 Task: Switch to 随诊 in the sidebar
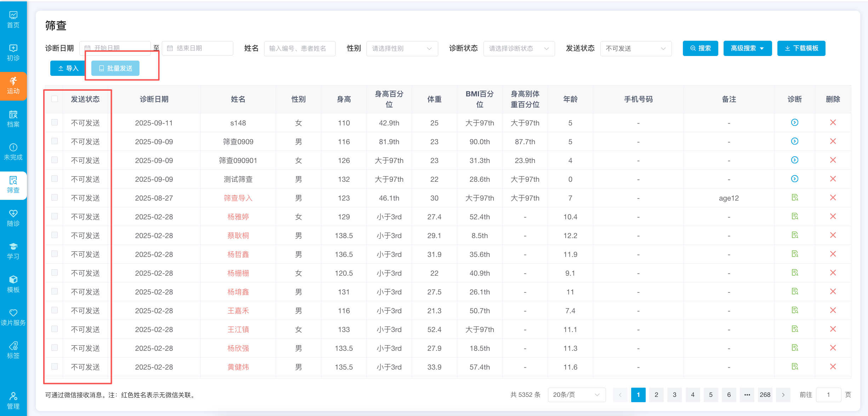pos(13,218)
